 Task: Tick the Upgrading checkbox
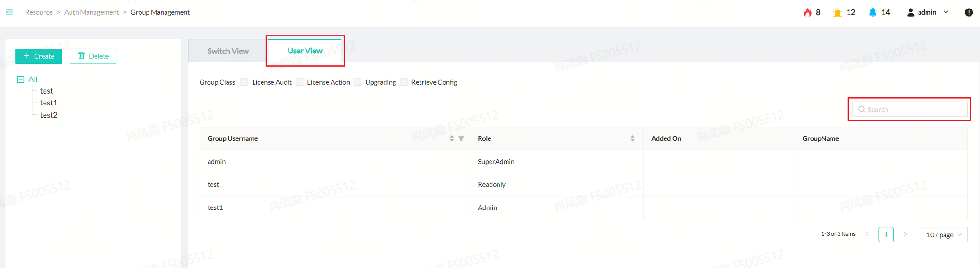358,82
